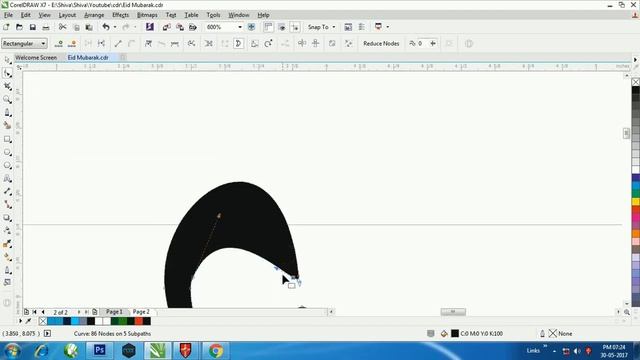Click the Save icon in toolbar
Screen dimensions: 640x360
coord(33,27)
